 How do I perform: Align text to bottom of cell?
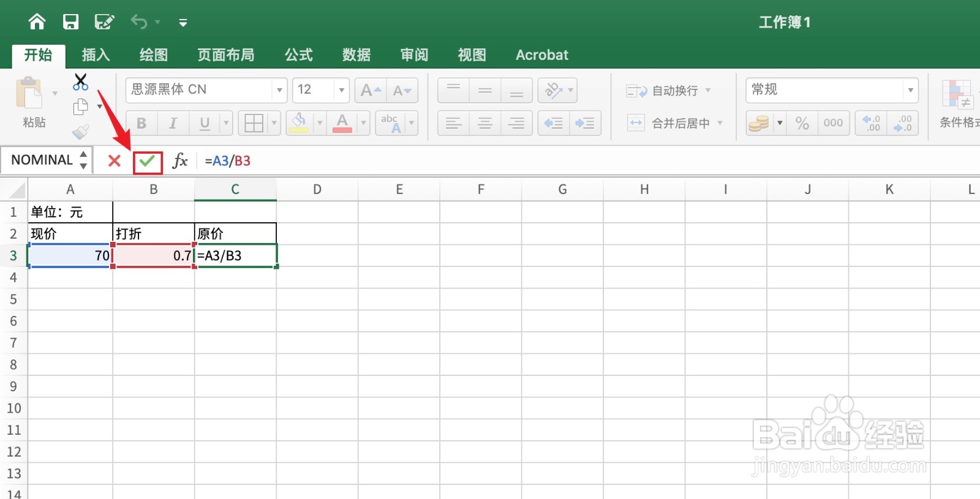coord(516,91)
